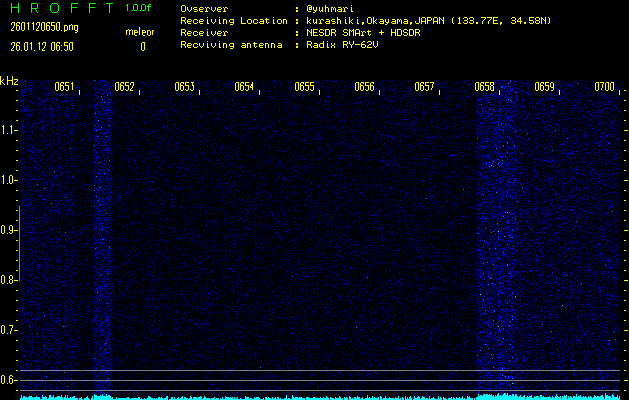Screen dimensions: 629x400
Task: Click the 0654 time marker
Action: coord(244,87)
